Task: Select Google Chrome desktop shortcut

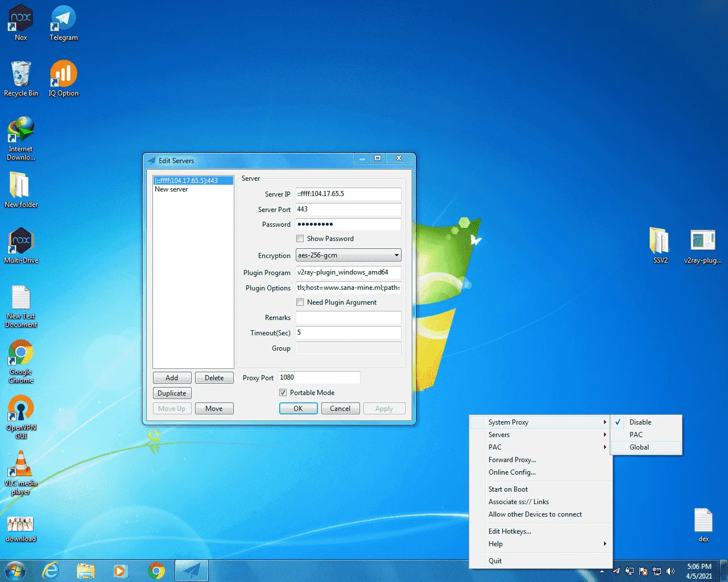Action: (x=21, y=361)
